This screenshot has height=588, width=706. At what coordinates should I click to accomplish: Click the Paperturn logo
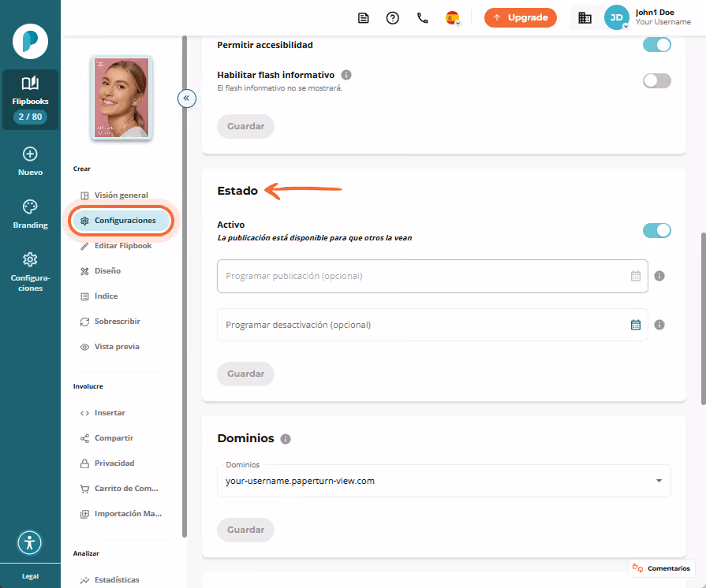pos(30,42)
